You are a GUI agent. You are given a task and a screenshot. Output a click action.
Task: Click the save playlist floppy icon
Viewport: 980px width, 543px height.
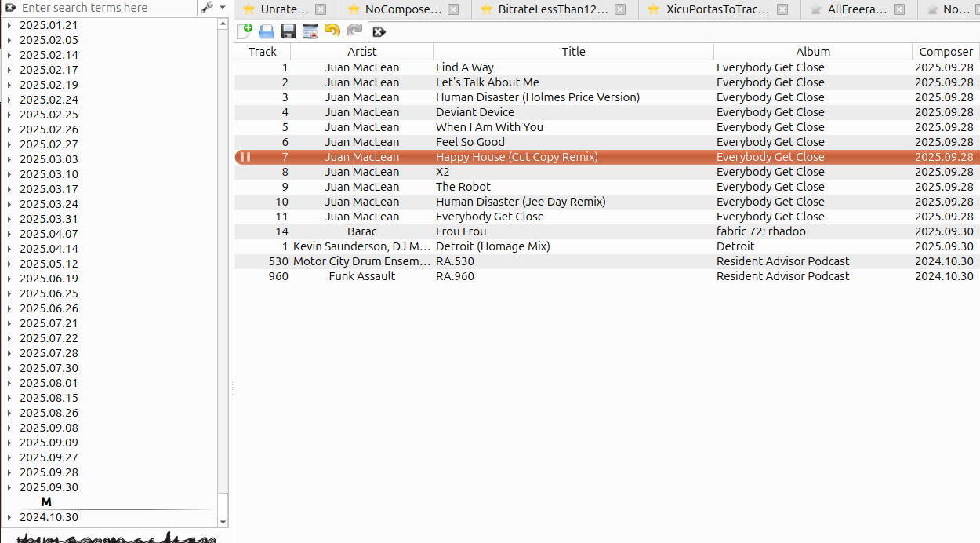[289, 31]
